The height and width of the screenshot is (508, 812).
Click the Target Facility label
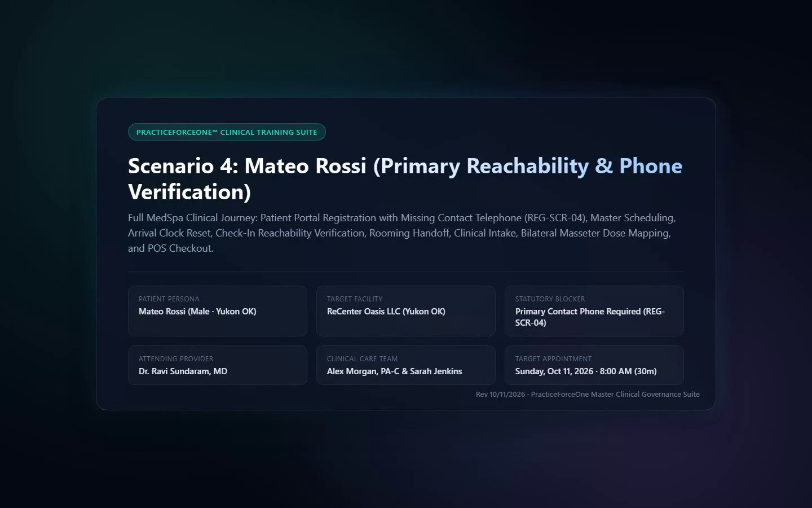[355, 299]
